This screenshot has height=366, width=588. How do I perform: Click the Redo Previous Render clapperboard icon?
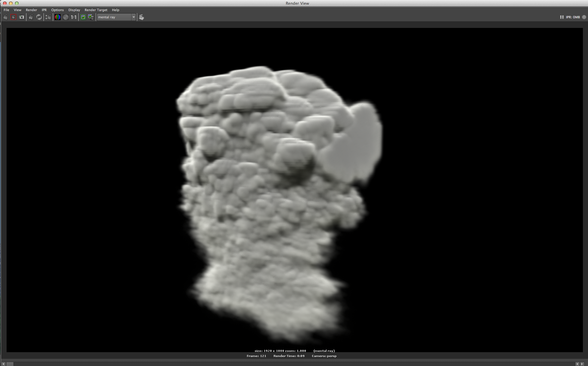pos(5,17)
